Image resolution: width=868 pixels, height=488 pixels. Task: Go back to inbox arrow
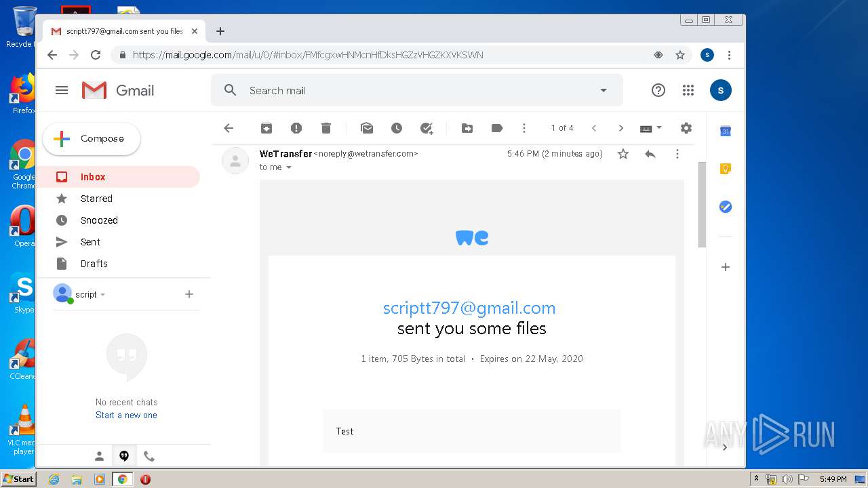[x=229, y=128]
